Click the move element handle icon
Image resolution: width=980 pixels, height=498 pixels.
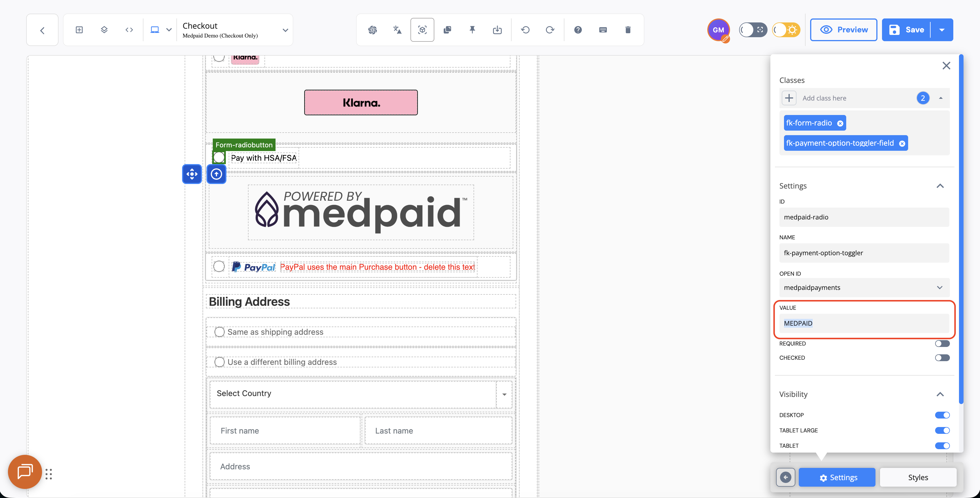[192, 174]
